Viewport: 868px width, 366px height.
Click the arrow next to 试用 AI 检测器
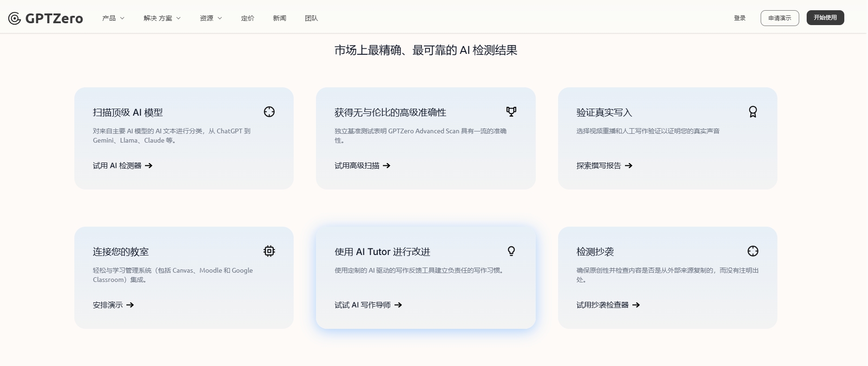click(x=149, y=166)
